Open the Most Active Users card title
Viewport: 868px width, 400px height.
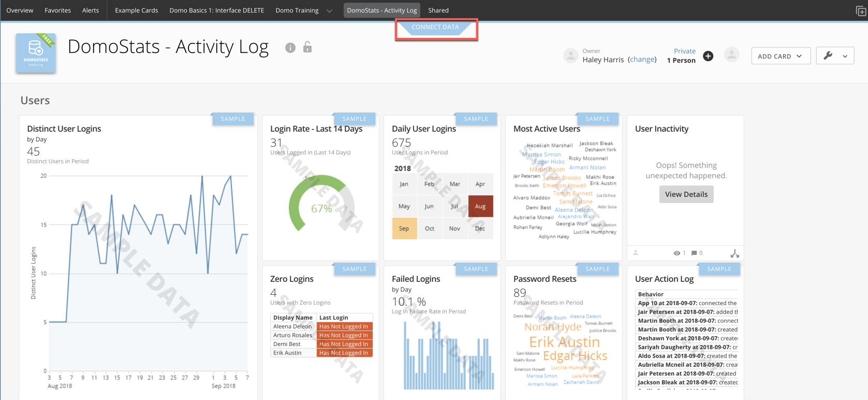(547, 129)
